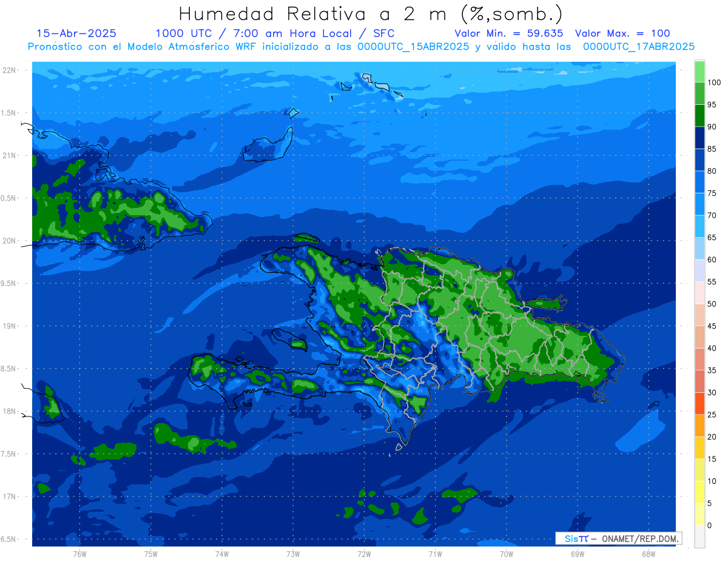Screen dimensions: 728x562
Task: Click the colorbar swatch between 95 and 100
Action: 699,93
